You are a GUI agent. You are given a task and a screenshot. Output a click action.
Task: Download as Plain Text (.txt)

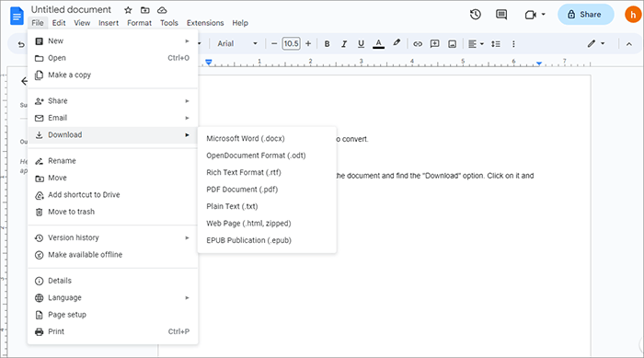[x=267, y=206]
